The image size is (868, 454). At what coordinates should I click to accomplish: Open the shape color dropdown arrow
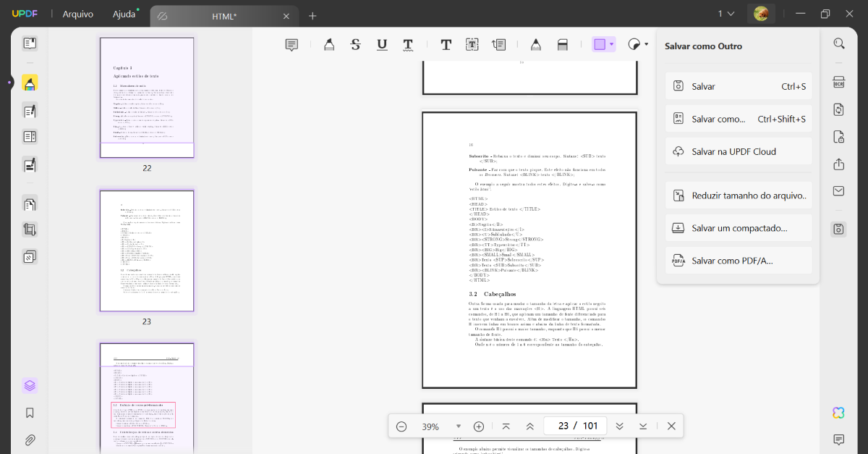[611, 44]
